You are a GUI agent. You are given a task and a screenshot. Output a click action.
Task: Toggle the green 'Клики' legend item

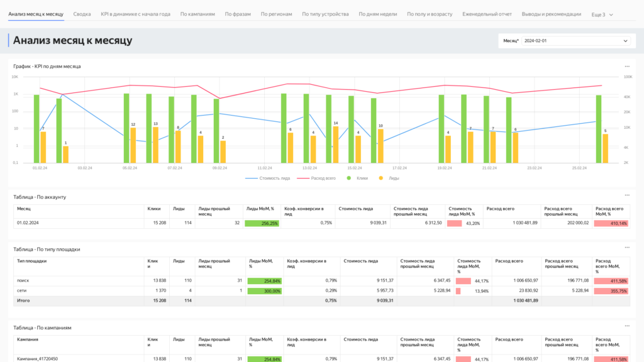358,178
